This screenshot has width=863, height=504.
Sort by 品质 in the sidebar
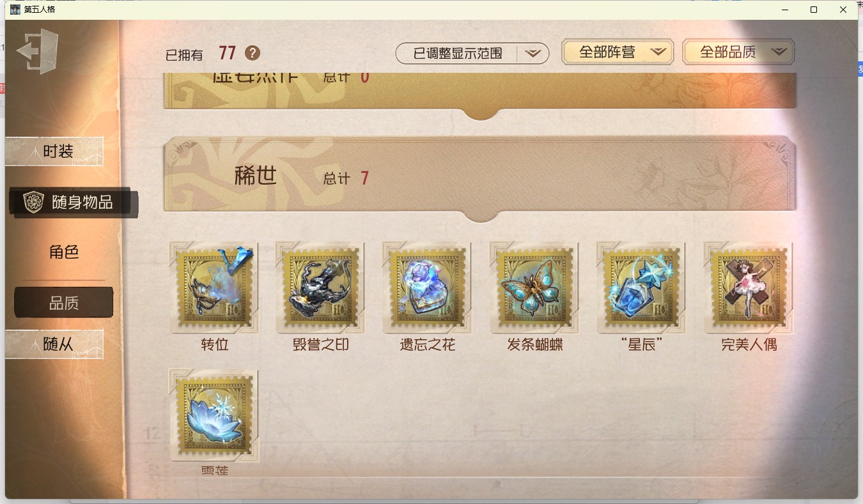pos(64,303)
